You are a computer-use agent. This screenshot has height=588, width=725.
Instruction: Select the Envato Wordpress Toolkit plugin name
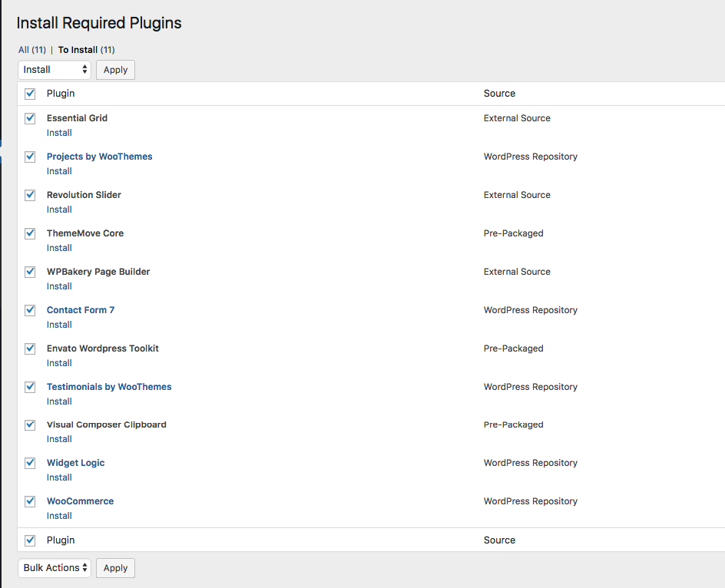tap(103, 349)
